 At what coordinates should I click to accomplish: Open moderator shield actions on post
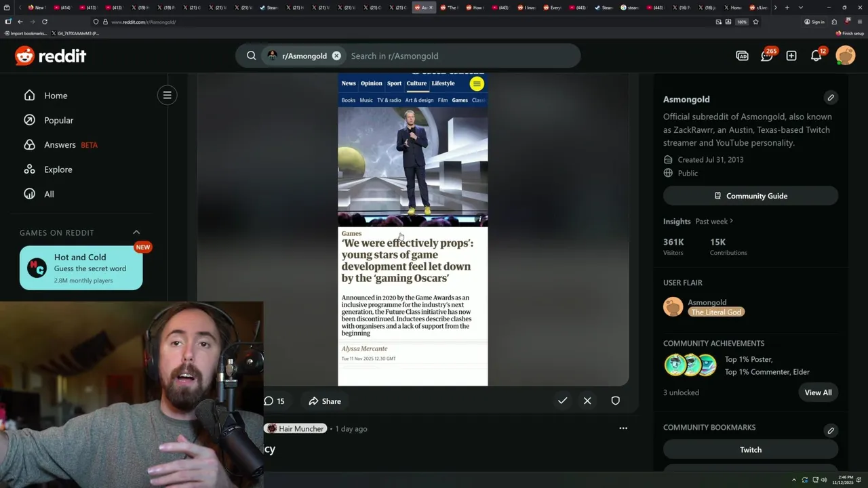point(615,401)
